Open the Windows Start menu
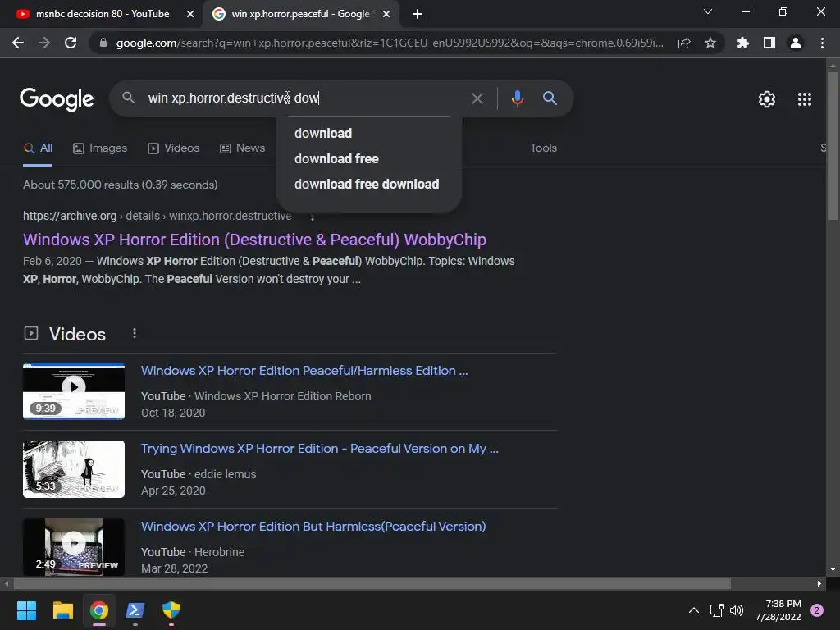The width and height of the screenshot is (840, 630). click(26, 610)
